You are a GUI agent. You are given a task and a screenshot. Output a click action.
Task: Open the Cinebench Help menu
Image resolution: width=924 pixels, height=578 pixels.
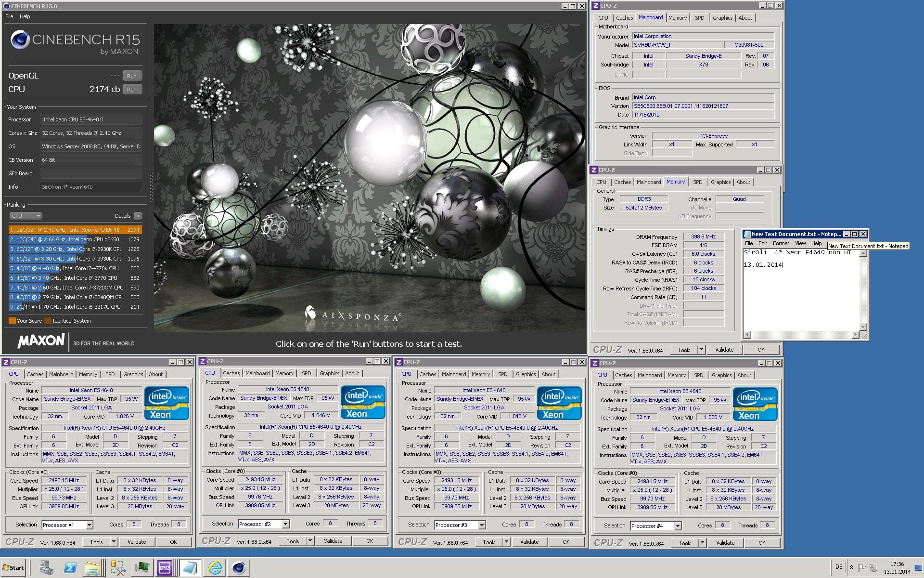pyautogui.click(x=25, y=16)
